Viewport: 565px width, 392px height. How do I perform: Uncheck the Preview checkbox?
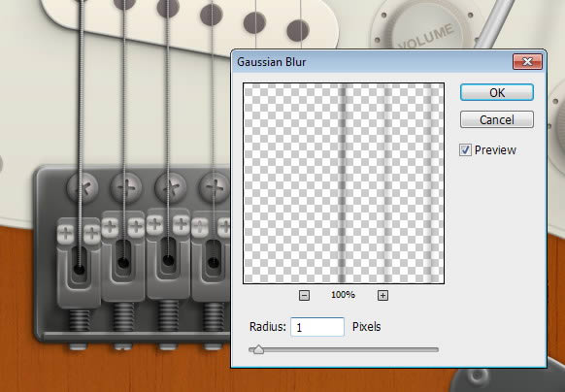465,149
